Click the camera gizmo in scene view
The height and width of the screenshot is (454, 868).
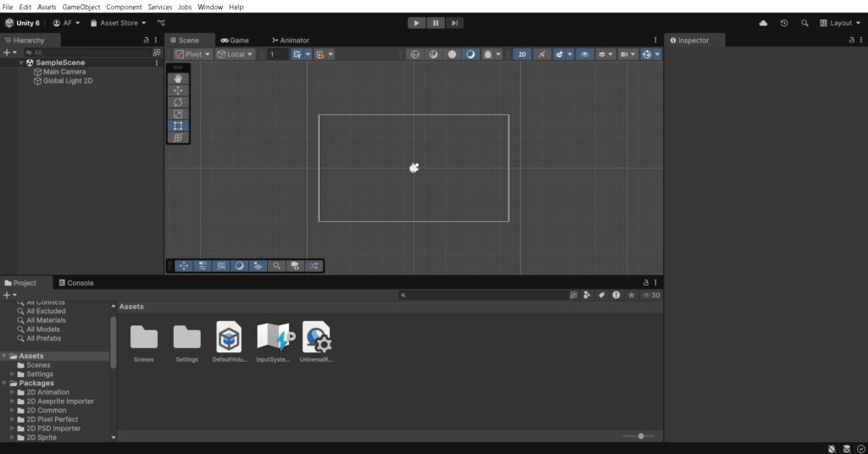pyautogui.click(x=414, y=168)
